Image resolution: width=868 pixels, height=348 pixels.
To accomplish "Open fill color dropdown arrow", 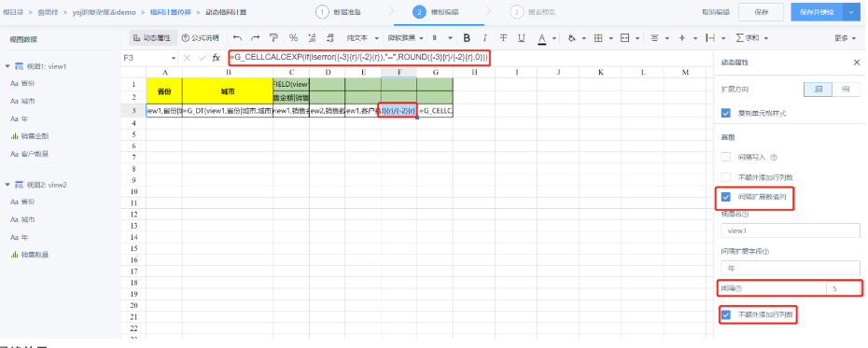I will point(584,38).
